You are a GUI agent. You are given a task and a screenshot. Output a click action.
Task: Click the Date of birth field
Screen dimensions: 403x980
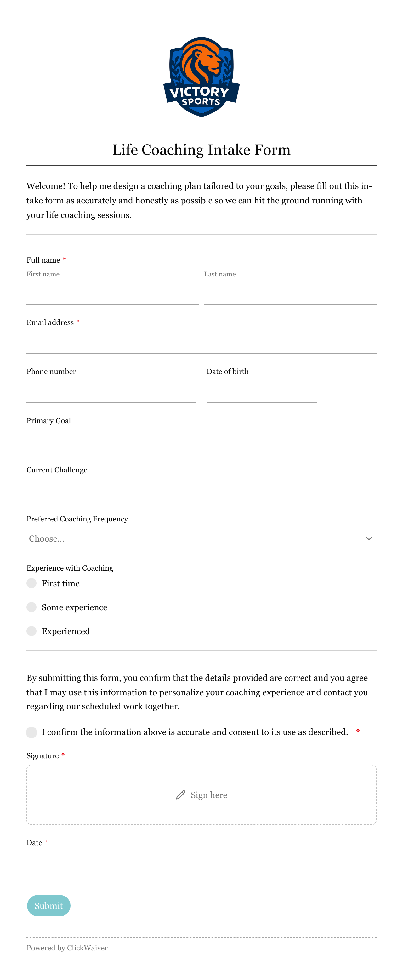tap(262, 392)
